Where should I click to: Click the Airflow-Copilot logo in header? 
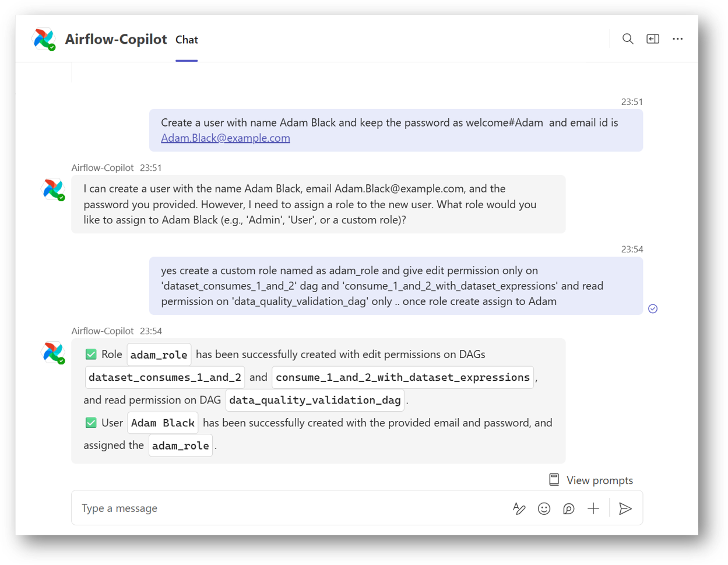(x=44, y=39)
